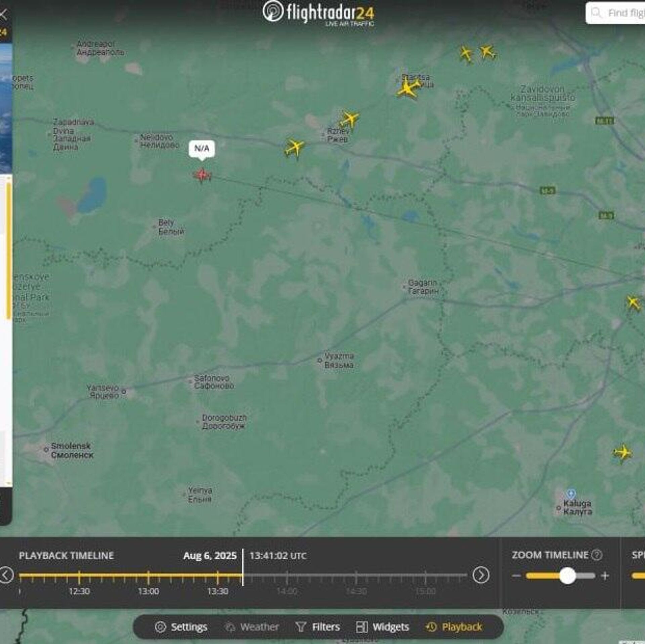Viewport: 645px width, 644px height.
Task: Jump to 13:00 mark on playback timeline
Action: (148, 576)
